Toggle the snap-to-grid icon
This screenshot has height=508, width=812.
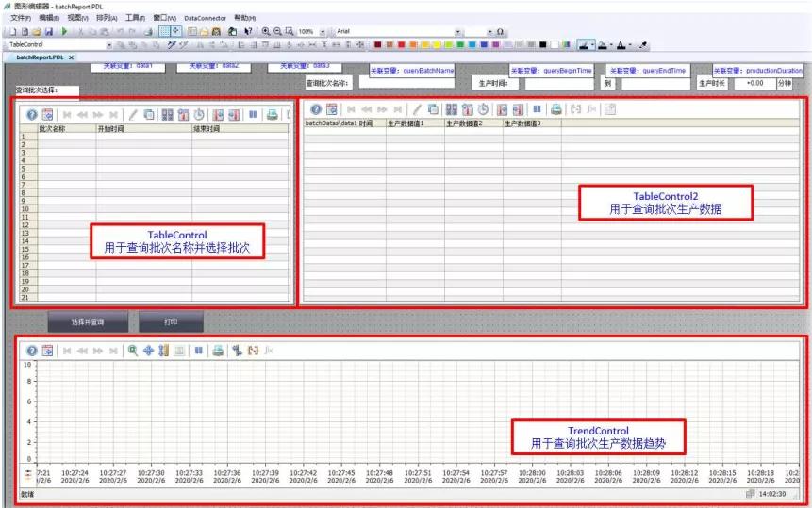pos(176,31)
